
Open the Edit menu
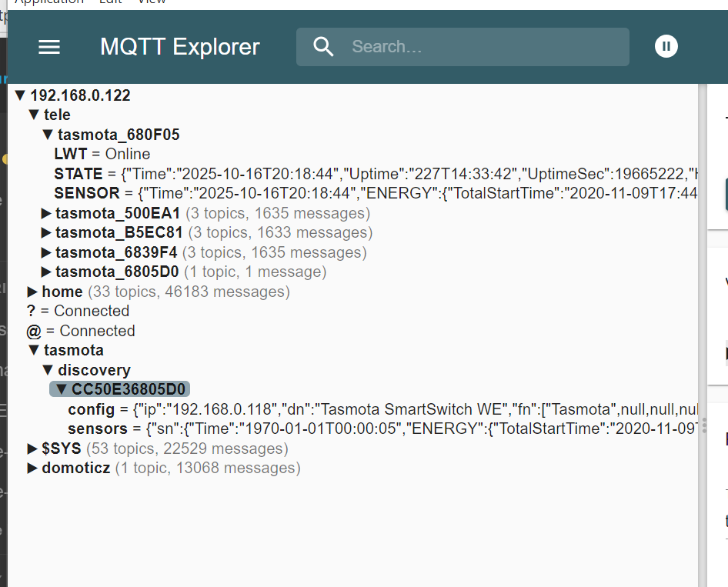(x=110, y=2)
